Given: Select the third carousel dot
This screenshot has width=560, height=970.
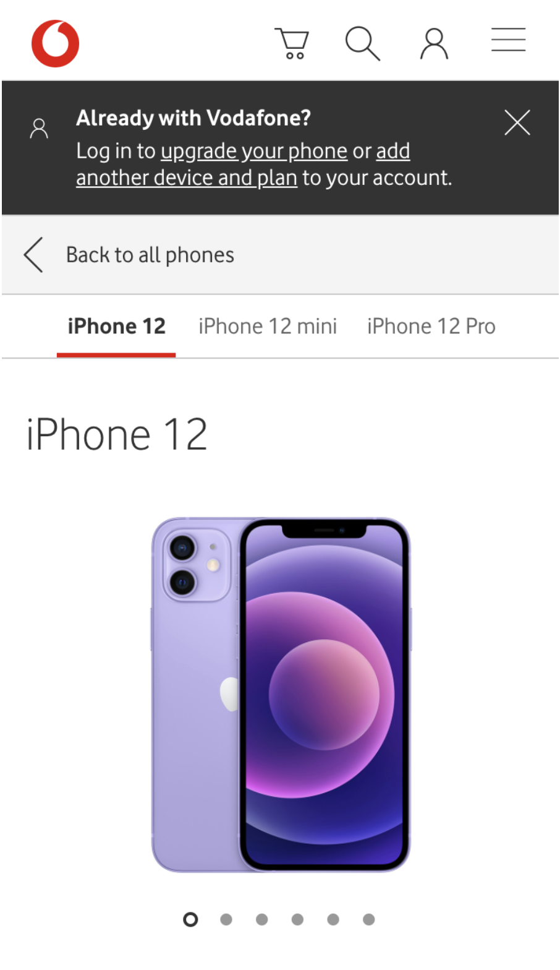Looking at the screenshot, I should 262,919.
